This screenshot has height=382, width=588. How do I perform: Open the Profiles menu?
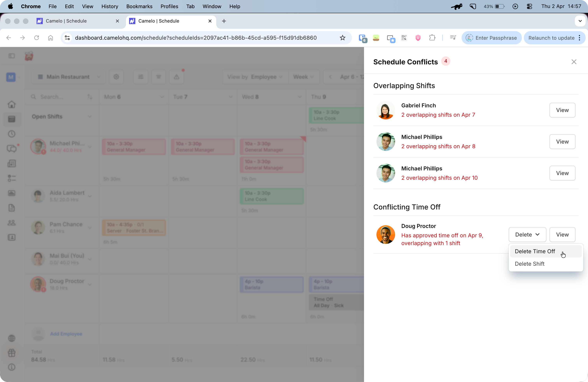[169, 6]
